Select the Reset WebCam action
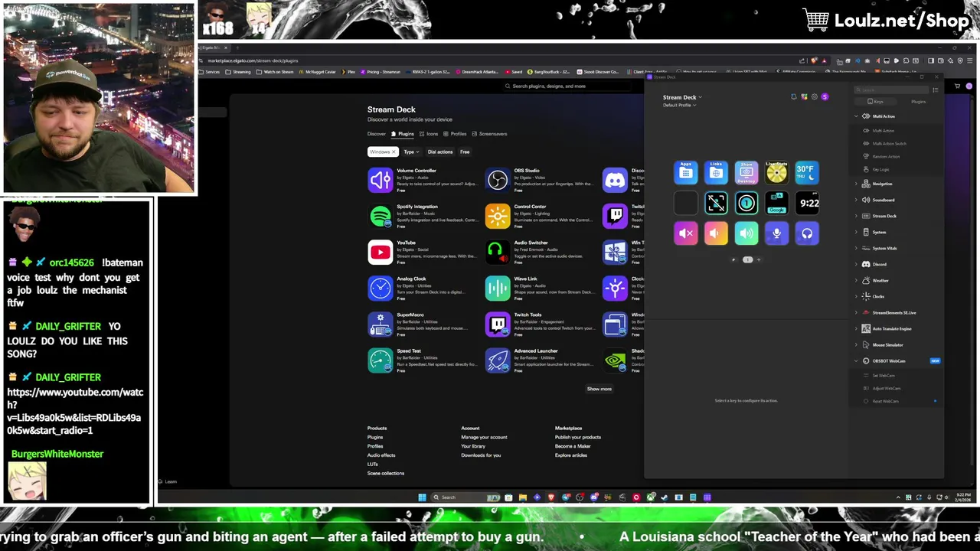Viewport: 980px width, 551px height. (885, 401)
